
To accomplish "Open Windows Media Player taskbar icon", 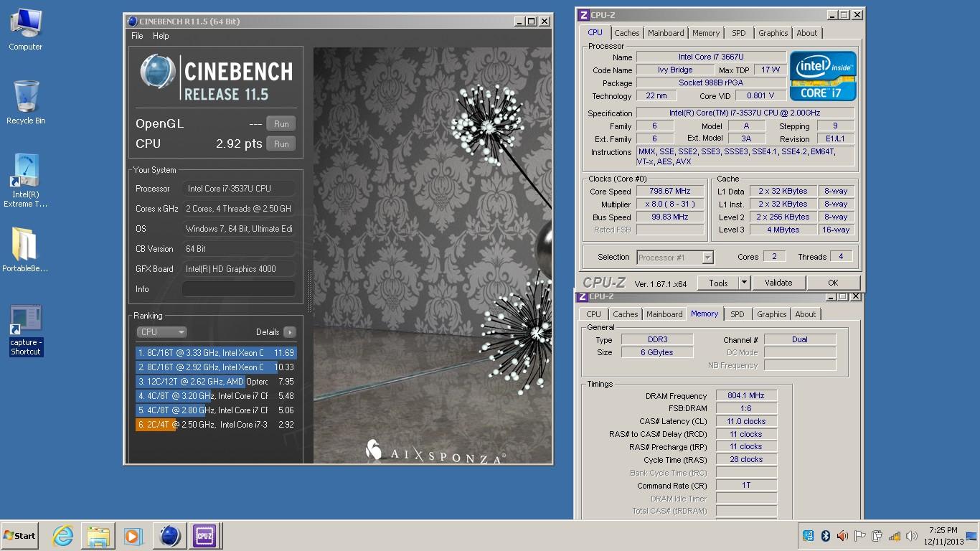I will pos(133,536).
